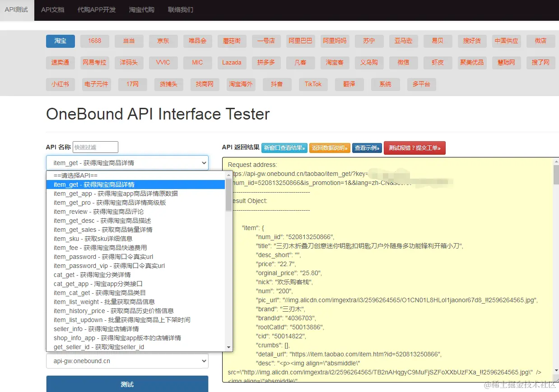
Task: Select the VVIC platform button
Action: coord(163,63)
